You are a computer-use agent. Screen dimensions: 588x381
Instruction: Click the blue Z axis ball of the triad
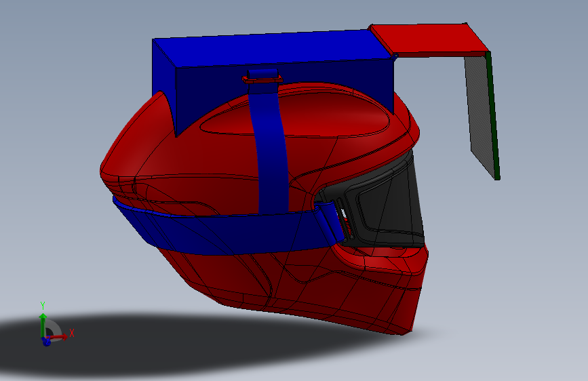[x=47, y=342]
